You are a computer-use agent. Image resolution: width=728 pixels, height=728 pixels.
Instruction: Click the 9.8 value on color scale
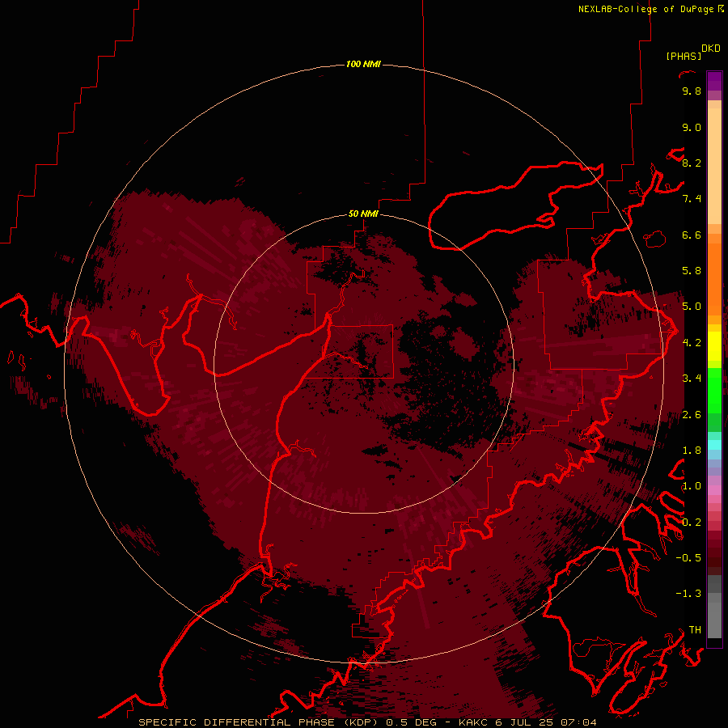tap(692, 91)
